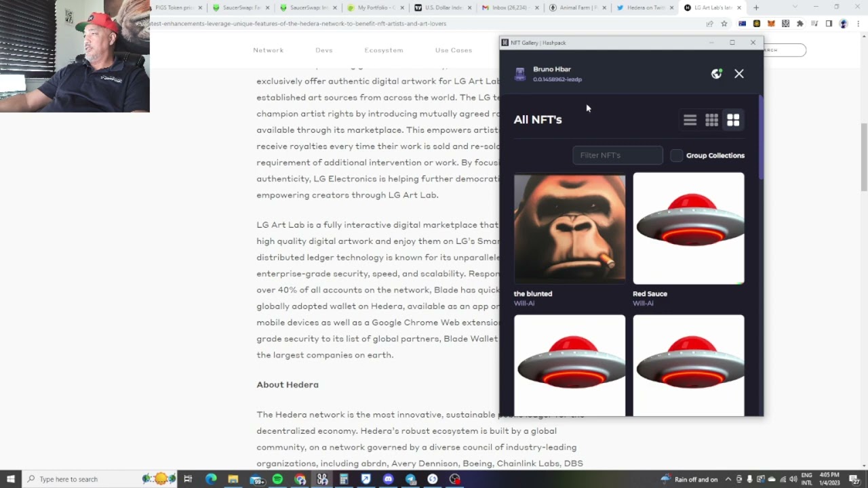Open the Network menu on Hedera site
The image size is (868, 488).
coord(269,50)
